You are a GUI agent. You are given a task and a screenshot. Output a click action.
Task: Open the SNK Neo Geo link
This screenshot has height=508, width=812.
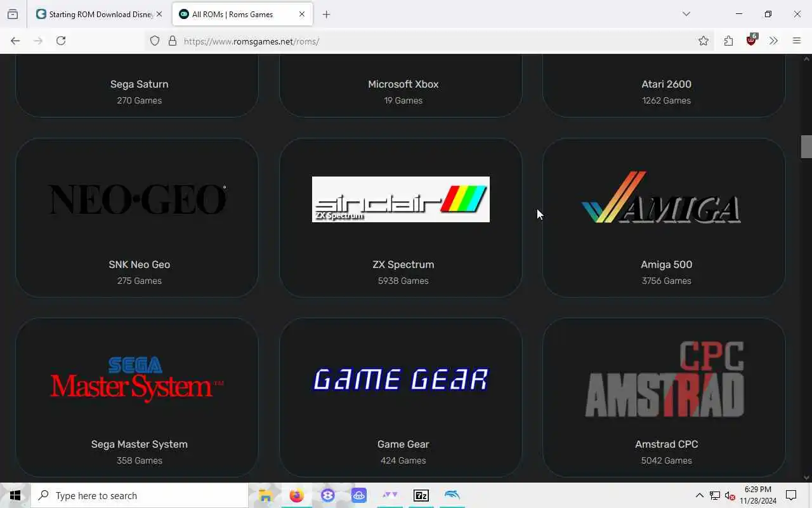point(139,264)
